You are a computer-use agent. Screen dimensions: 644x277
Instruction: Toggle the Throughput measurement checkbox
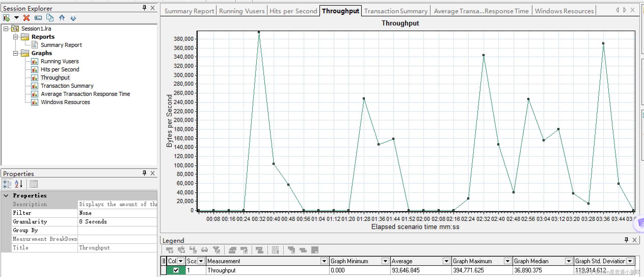coord(176,270)
